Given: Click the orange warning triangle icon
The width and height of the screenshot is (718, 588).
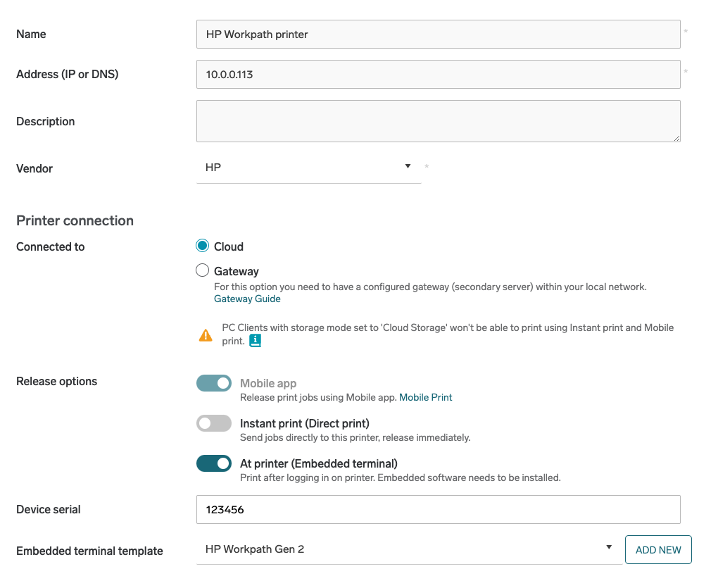Looking at the screenshot, I should click(206, 335).
